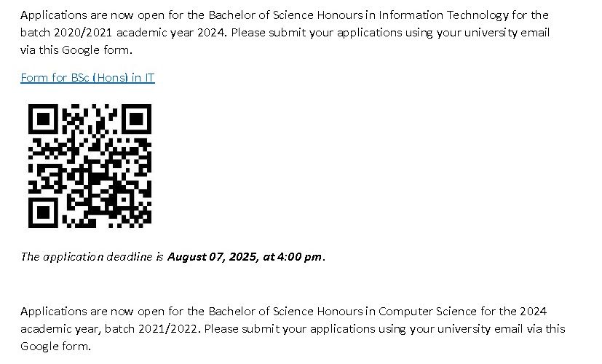
Task: Click the word 'Applications' starting the first paragraph
Action: click(x=54, y=15)
